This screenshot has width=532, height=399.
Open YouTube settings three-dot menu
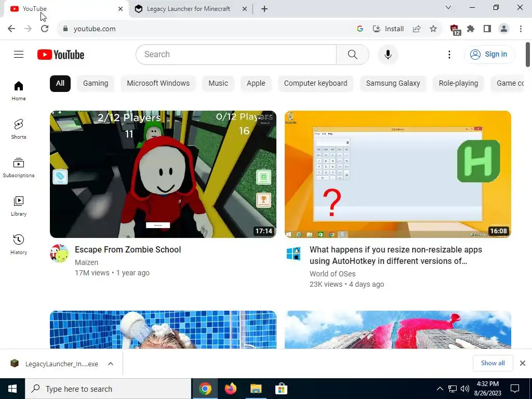[x=449, y=54]
